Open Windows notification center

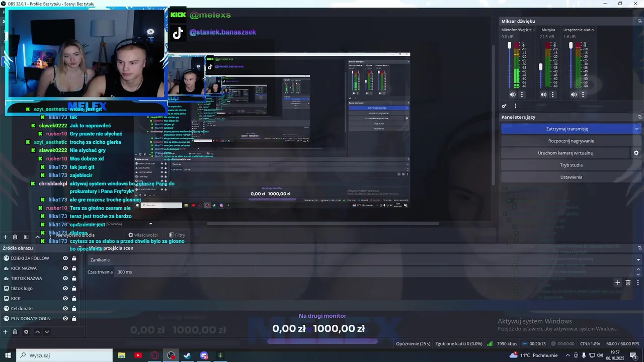(x=633, y=355)
